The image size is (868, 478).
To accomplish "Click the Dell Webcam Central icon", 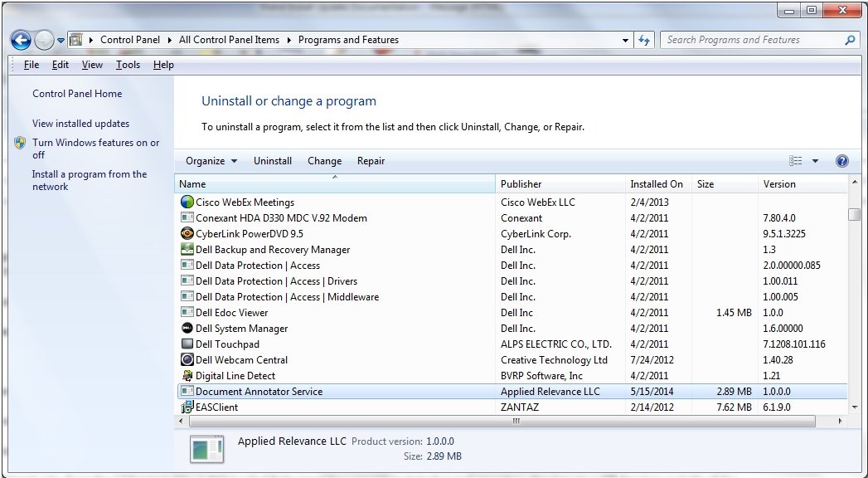I will click(187, 359).
